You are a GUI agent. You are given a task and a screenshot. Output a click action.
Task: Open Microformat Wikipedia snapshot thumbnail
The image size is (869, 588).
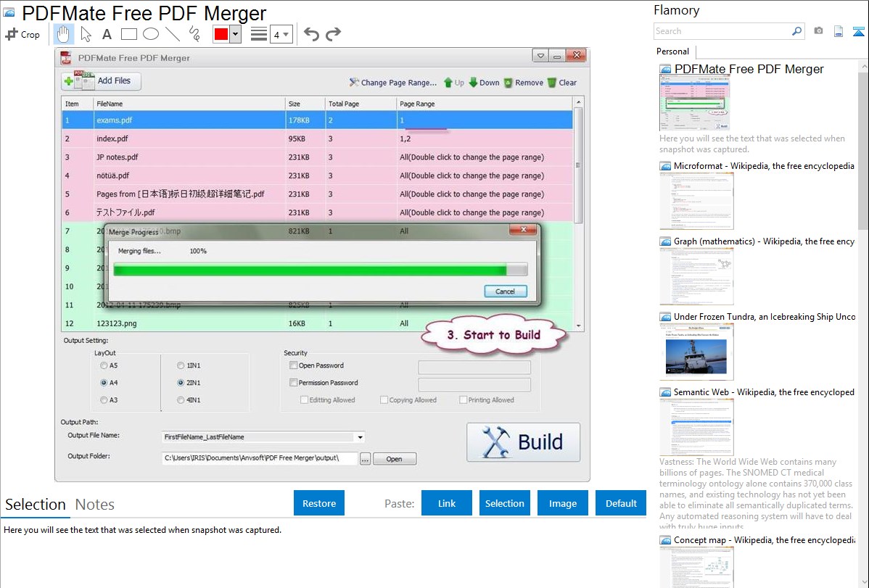tap(696, 201)
